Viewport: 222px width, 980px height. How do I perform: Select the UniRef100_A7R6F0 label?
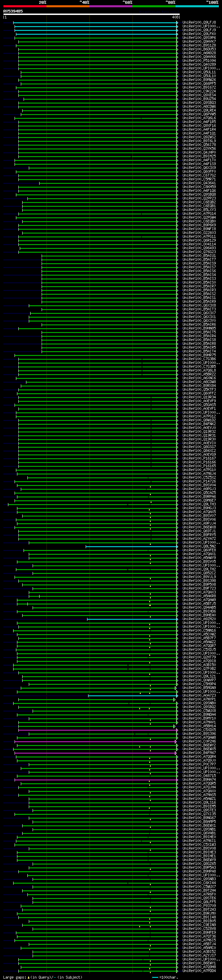[x=199, y=894]
